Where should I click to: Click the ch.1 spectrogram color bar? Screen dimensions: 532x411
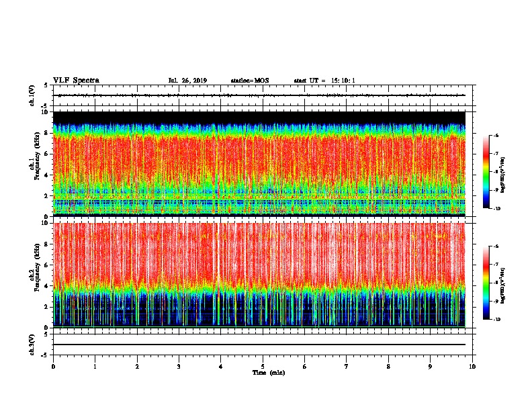click(486, 172)
